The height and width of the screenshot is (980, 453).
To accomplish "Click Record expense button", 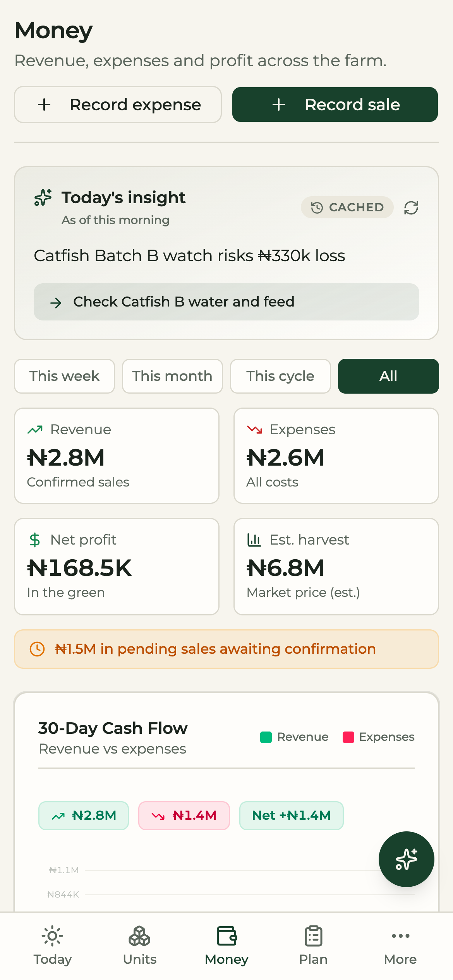I will (118, 105).
